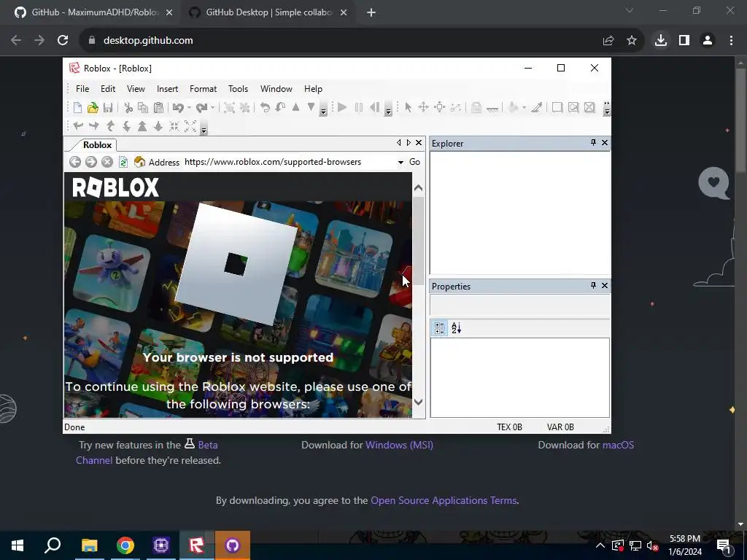
Task: Click the rotate counter-clockwise icon
Action: pyautogui.click(x=265, y=108)
